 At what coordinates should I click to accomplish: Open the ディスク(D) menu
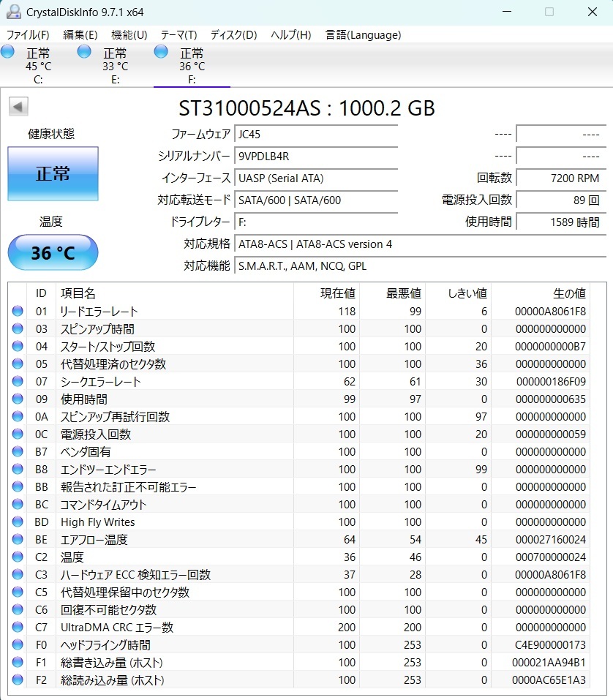[233, 35]
